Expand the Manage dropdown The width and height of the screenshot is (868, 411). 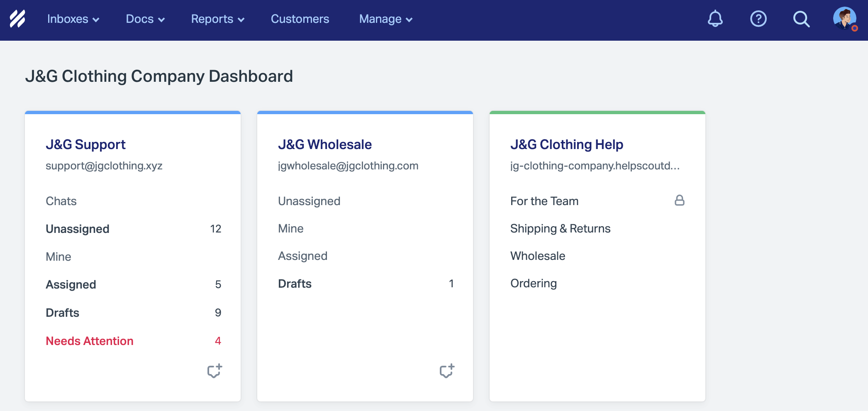[x=385, y=19]
